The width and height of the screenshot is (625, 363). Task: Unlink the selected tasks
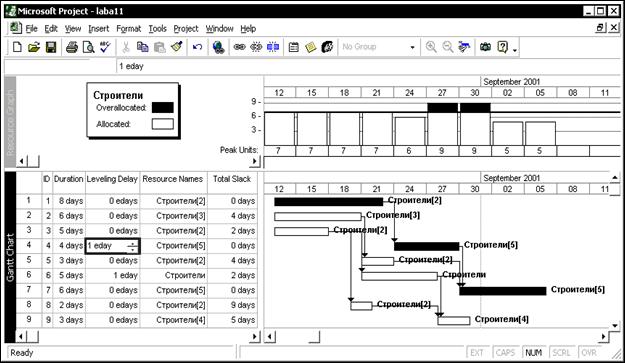[256, 47]
